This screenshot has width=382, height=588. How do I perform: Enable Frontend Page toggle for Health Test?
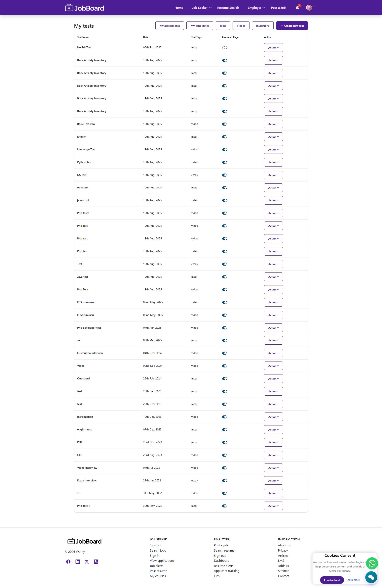tap(225, 48)
